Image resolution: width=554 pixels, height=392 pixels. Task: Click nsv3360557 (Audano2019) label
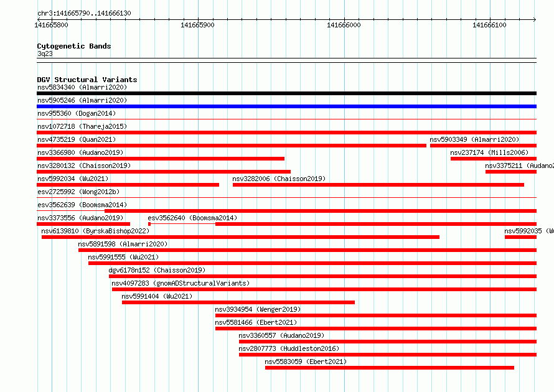tap(281, 335)
